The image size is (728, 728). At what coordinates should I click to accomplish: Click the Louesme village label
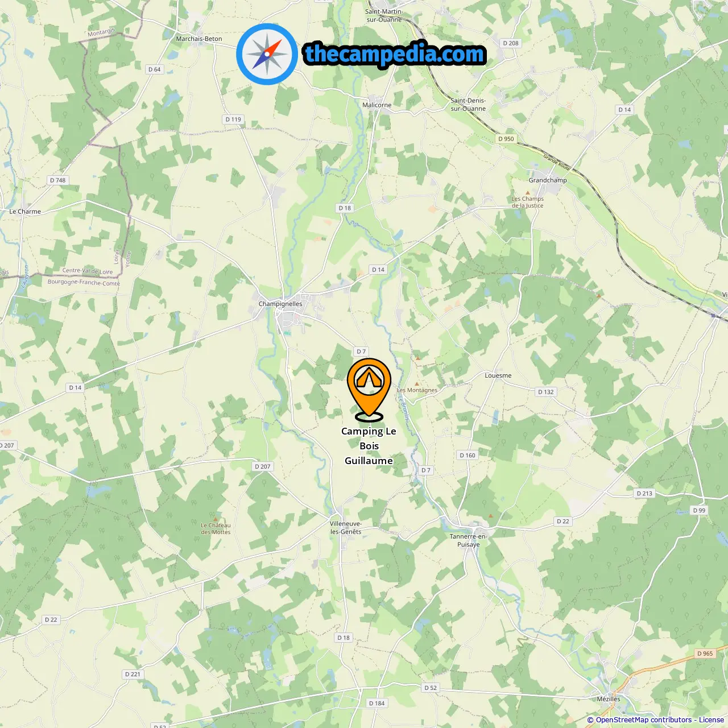(498, 375)
